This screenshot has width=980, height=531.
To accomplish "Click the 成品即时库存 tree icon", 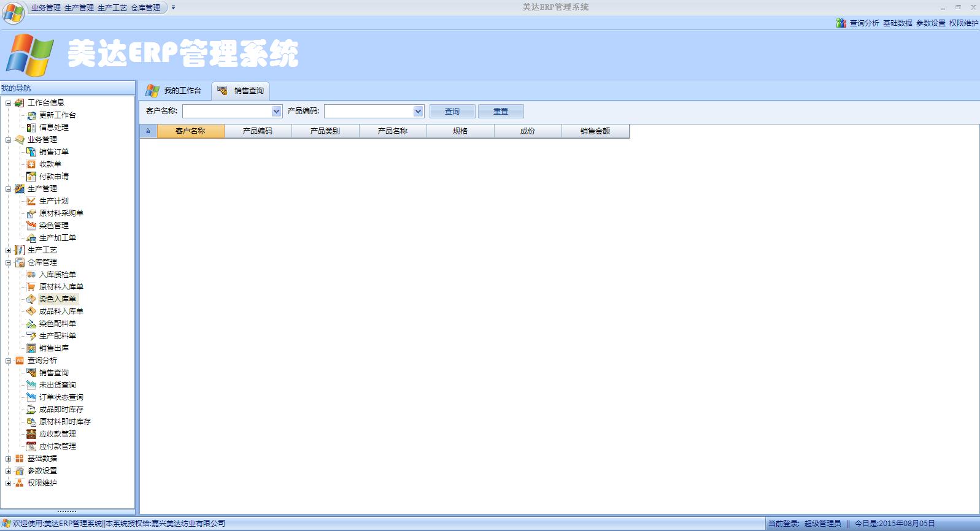I will (31, 410).
